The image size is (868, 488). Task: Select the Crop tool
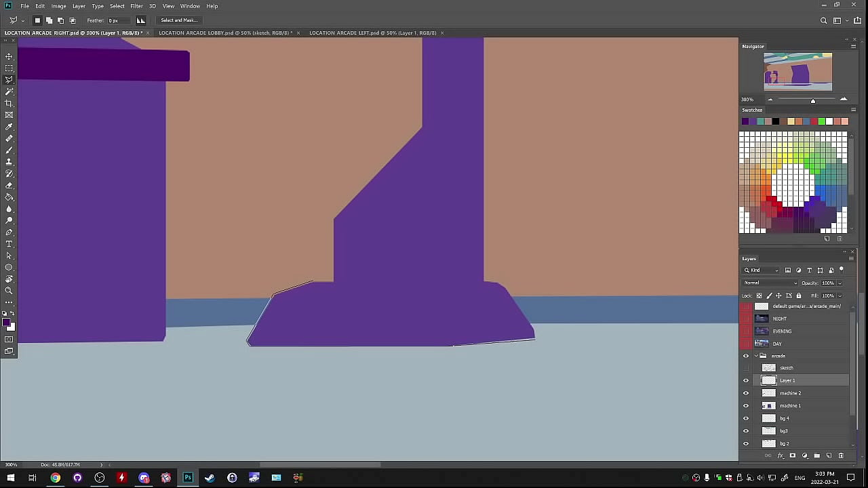pos(9,103)
